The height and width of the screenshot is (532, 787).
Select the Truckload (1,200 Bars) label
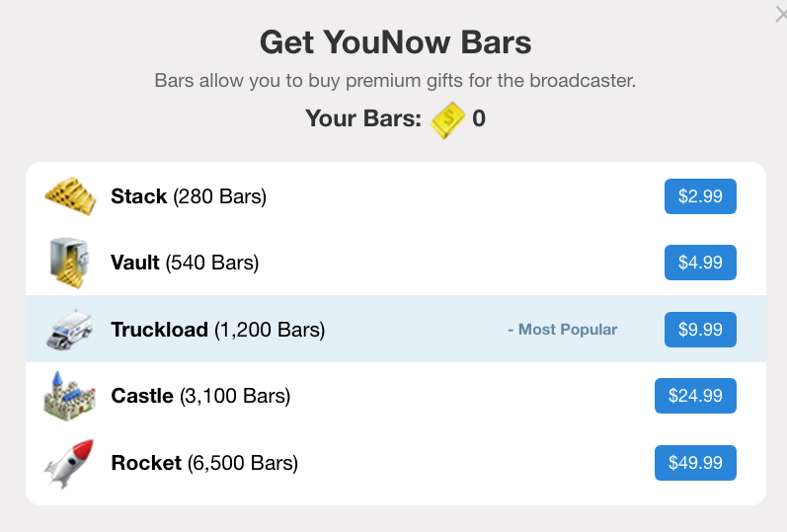[x=218, y=330]
